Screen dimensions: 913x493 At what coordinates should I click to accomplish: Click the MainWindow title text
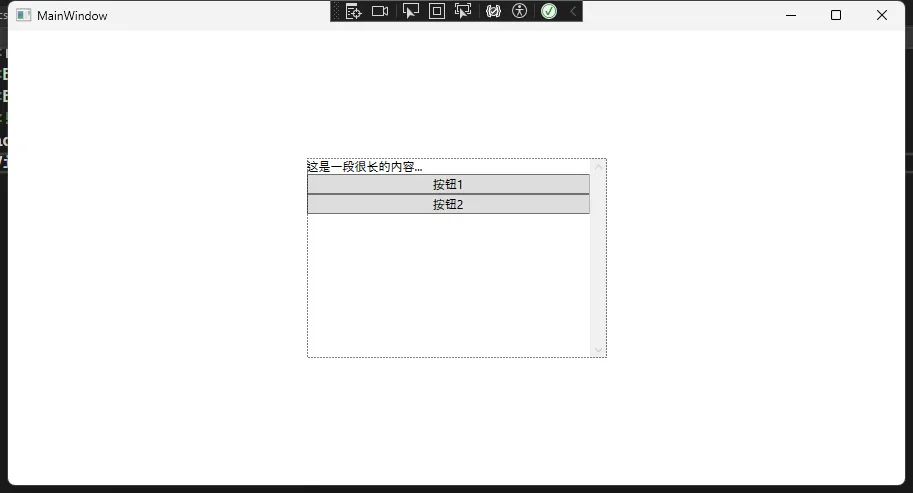click(72, 16)
